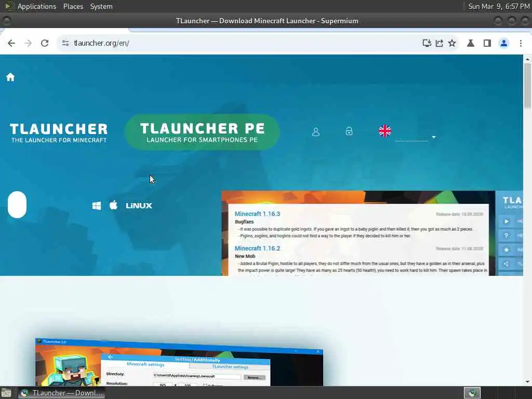Toggle the browser side panel
Image resolution: width=532 pixels, height=399 pixels.
point(487,43)
